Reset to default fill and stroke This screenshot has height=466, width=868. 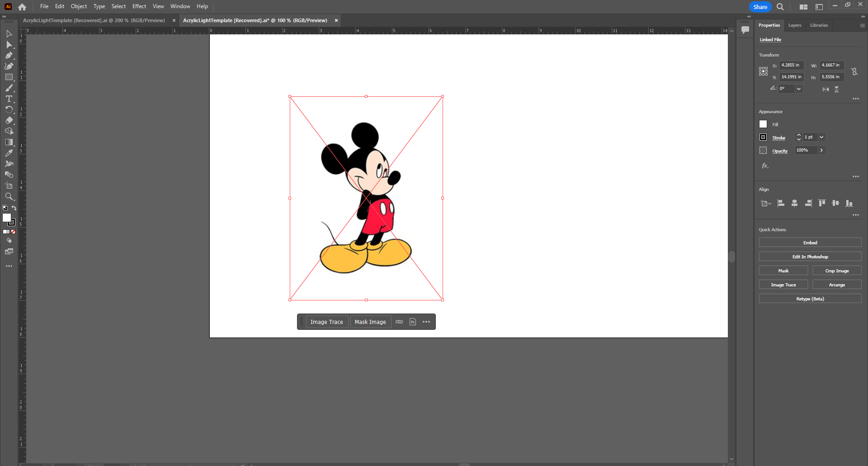click(5, 208)
